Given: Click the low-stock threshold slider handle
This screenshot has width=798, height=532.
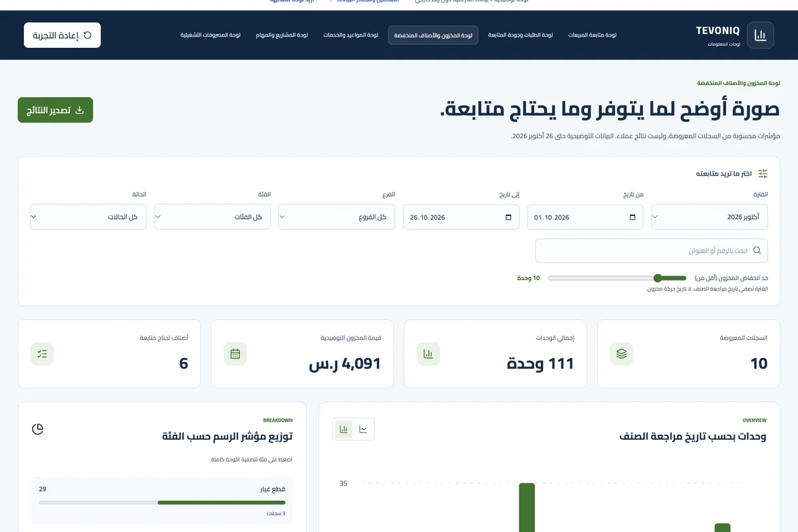Looking at the screenshot, I should [658, 278].
